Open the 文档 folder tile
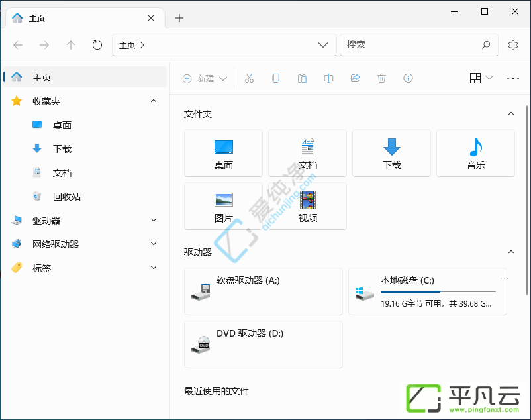 307,153
